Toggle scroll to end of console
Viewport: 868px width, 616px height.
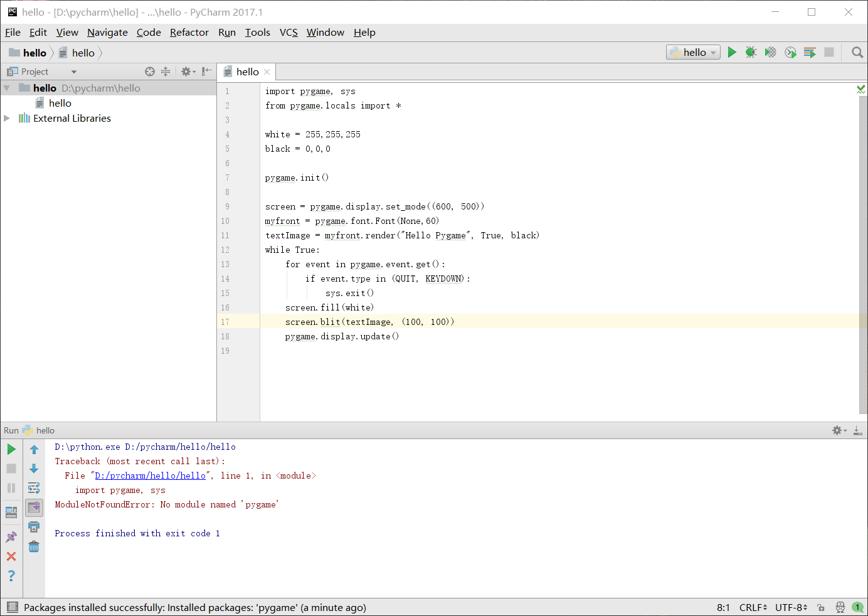[34, 507]
